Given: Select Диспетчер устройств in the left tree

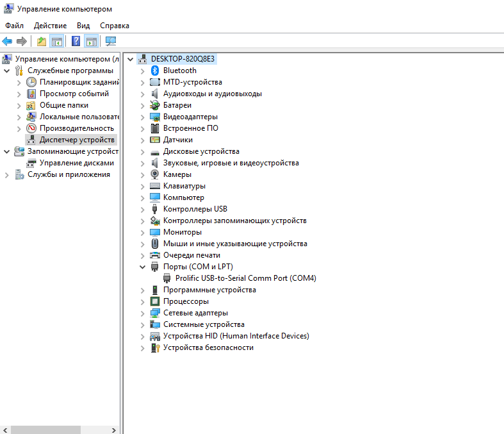Looking at the screenshot, I should [77, 140].
